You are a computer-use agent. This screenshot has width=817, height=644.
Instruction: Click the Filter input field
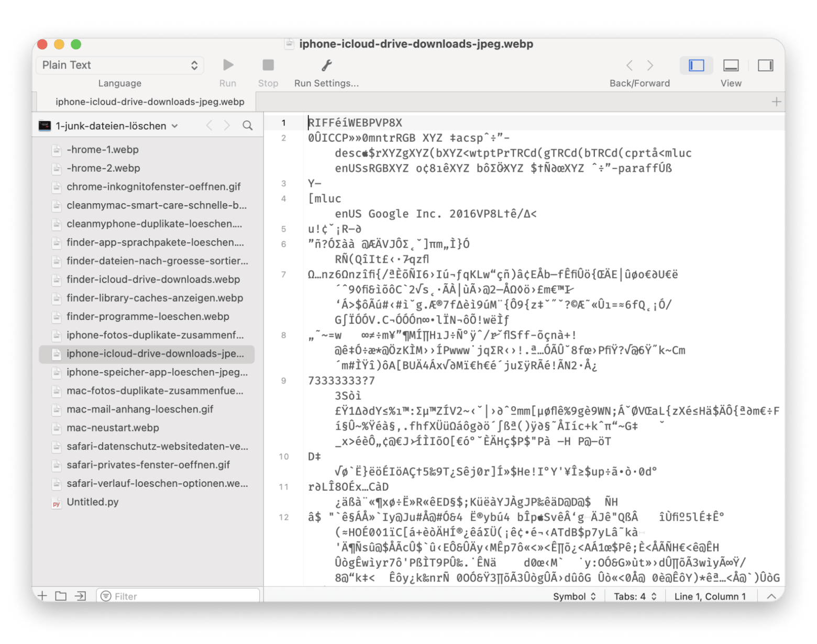pyautogui.click(x=178, y=596)
